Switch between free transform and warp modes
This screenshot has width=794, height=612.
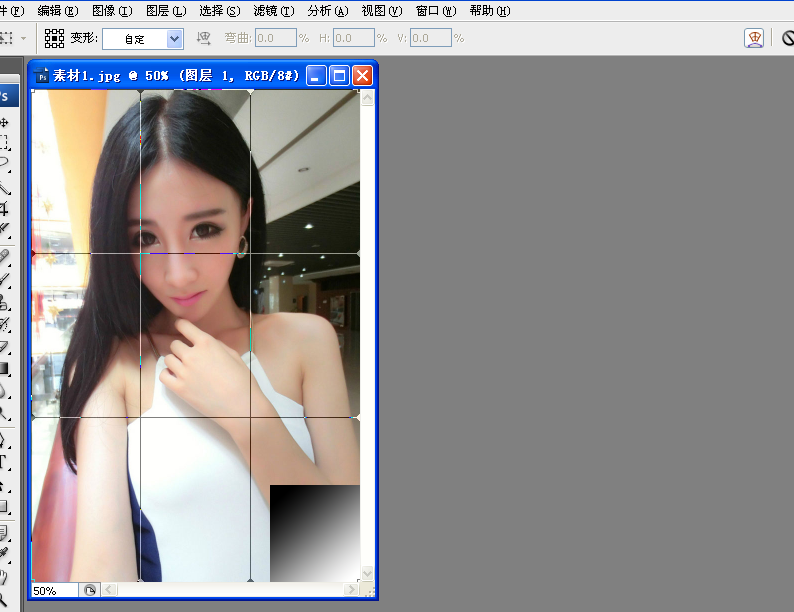coord(753,38)
